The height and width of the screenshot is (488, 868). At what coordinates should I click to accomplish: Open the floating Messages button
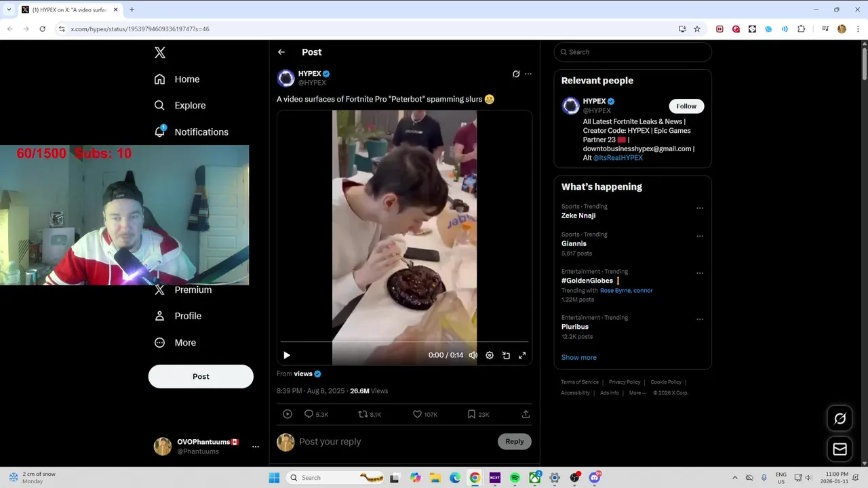point(840,449)
